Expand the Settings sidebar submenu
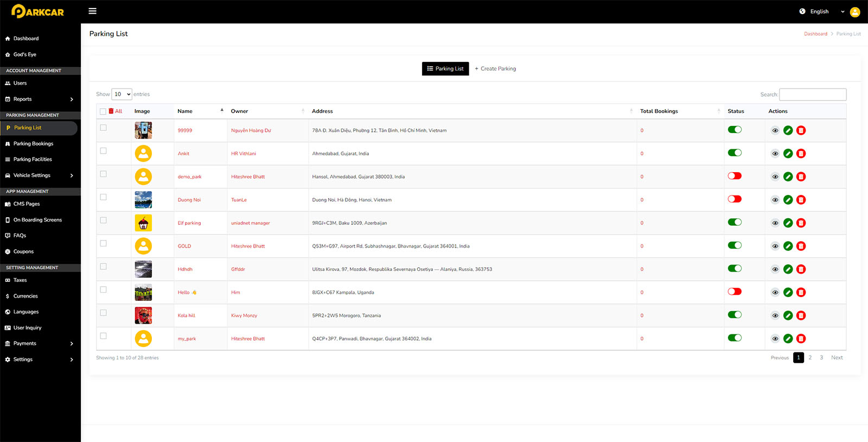Screen dimensions: 868x442 tap(40, 359)
